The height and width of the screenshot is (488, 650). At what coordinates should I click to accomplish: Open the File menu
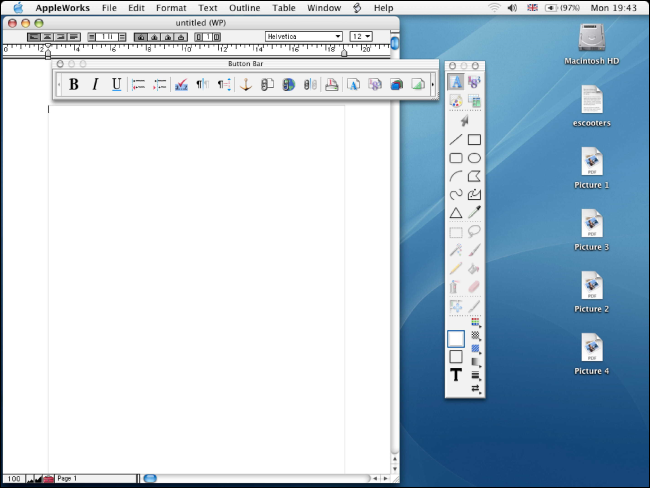click(x=109, y=8)
